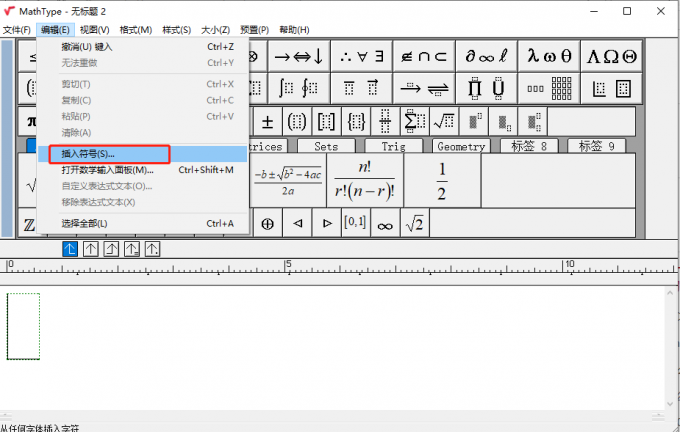Open the product and set templates palette
The width and height of the screenshot is (680, 432).
[486, 88]
